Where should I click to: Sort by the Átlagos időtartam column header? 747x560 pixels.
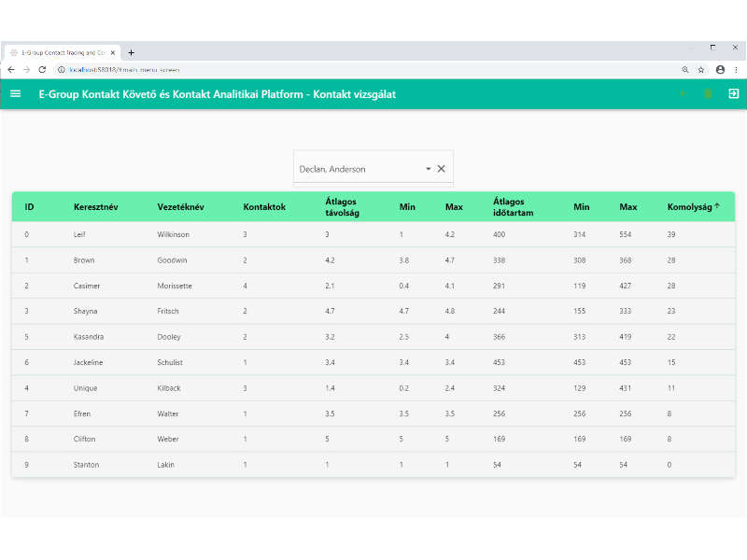[513, 207]
